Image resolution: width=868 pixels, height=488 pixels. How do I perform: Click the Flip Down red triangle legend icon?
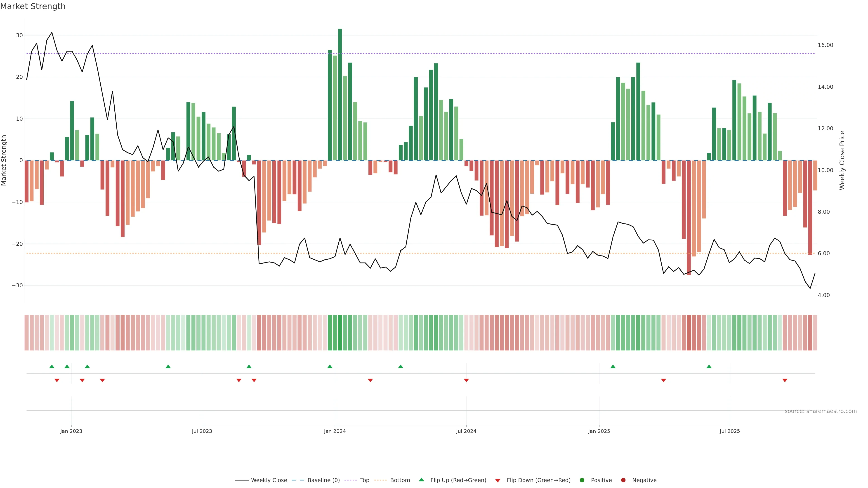click(498, 481)
